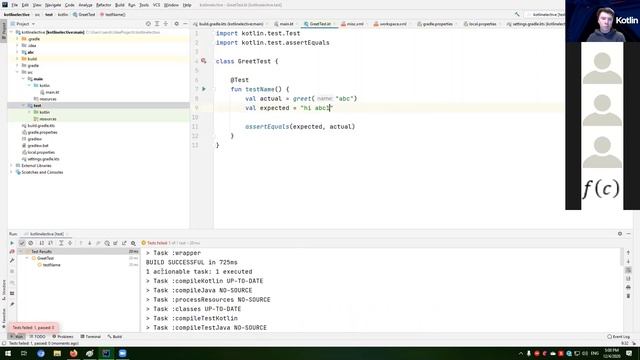Open the Terminal tool window tab
This screenshot has width=640, height=360.
coord(91,337)
